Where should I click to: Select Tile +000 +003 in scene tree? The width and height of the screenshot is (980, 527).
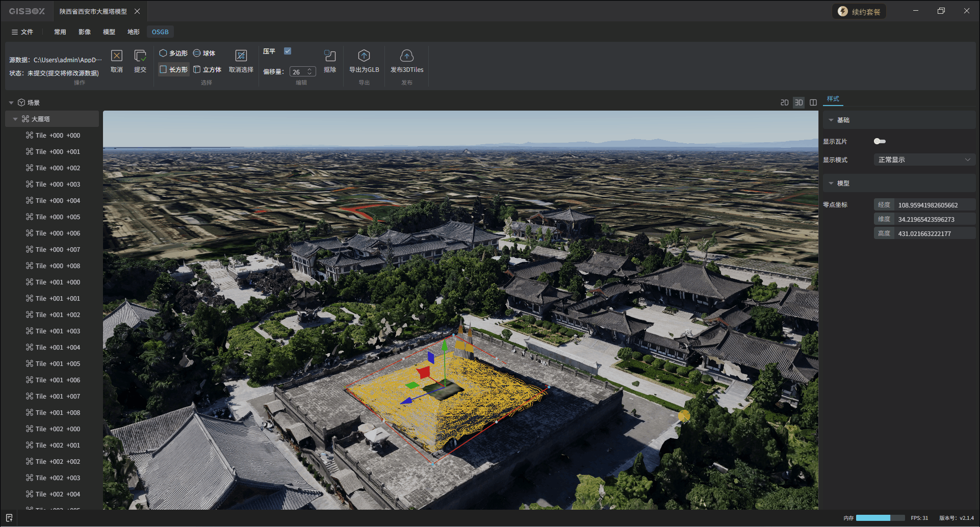58,184
